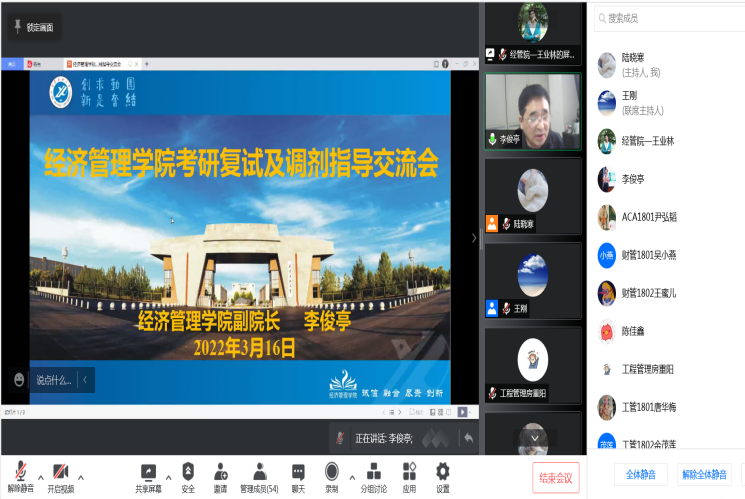745x499 pixels.
Task: Open the 设置 settings gear
Action: pos(442,472)
